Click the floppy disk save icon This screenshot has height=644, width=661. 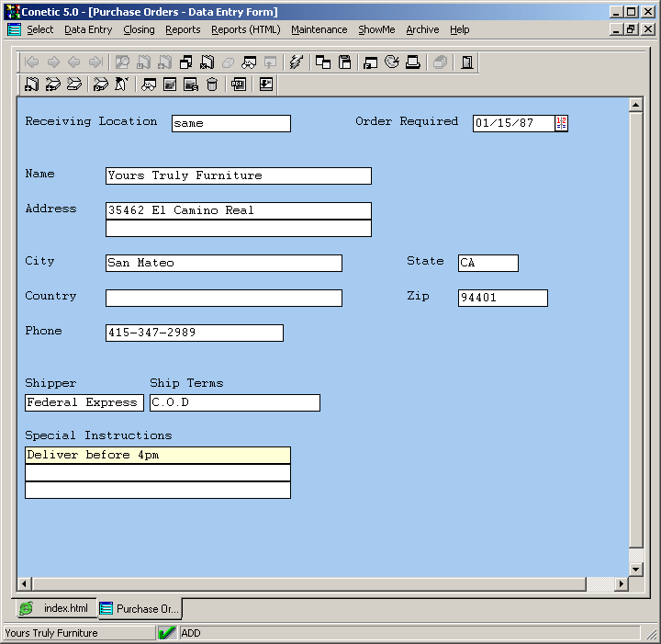point(344,62)
